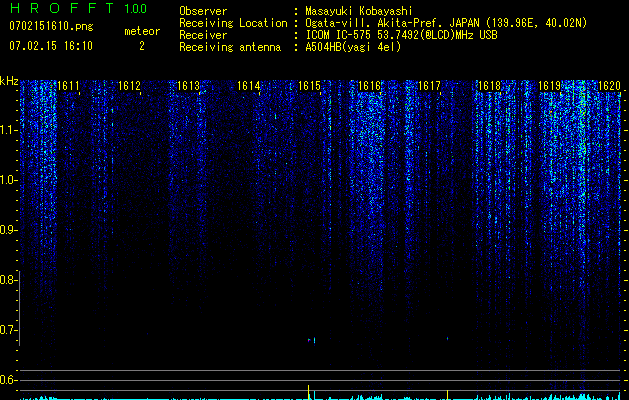The image size is (629, 400).
Task: Click the 1.0 kHz axis label
Action: coord(8,180)
